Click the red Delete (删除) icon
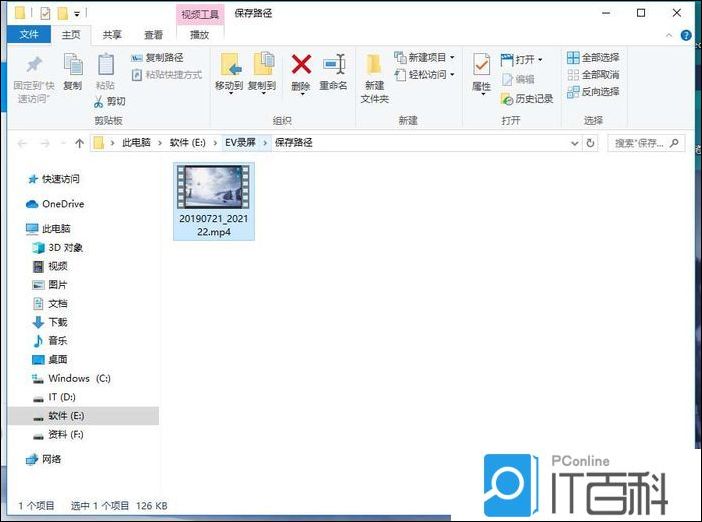702x522 pixels. coord(301,64)
